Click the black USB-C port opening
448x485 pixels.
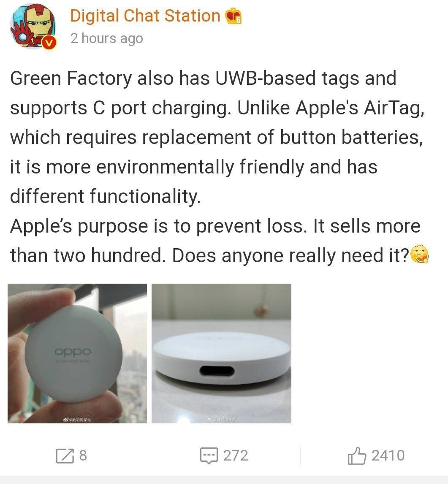tap(217, 370)
